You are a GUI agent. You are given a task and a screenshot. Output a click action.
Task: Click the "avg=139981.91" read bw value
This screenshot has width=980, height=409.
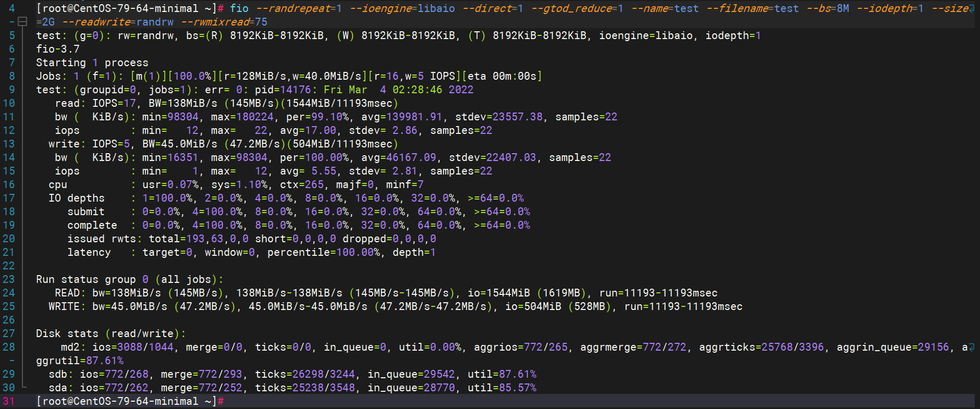coord(402,117)
